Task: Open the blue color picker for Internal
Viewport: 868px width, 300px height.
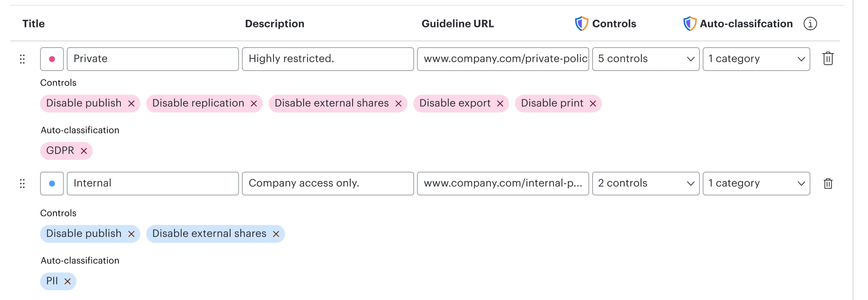Action: click(x=52, y=183)
